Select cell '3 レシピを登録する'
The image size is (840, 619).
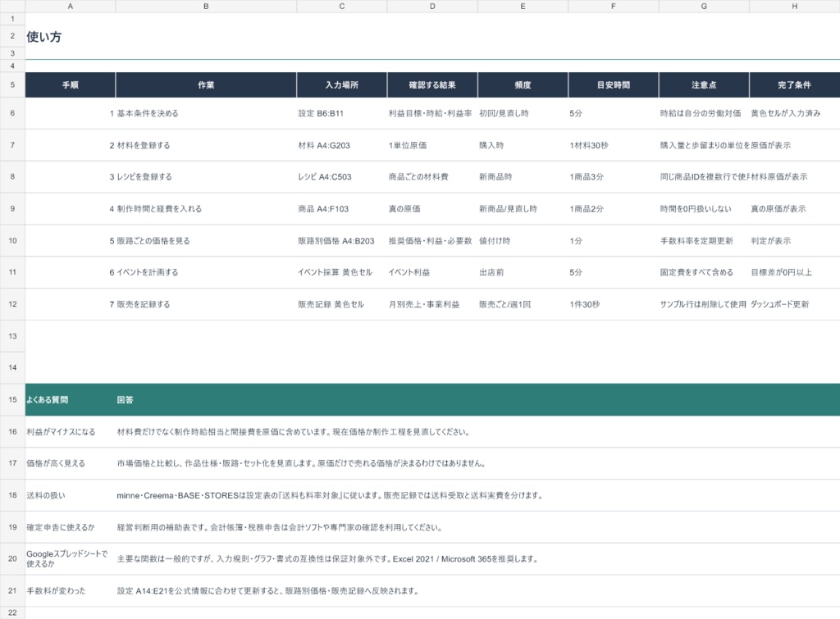206,177
